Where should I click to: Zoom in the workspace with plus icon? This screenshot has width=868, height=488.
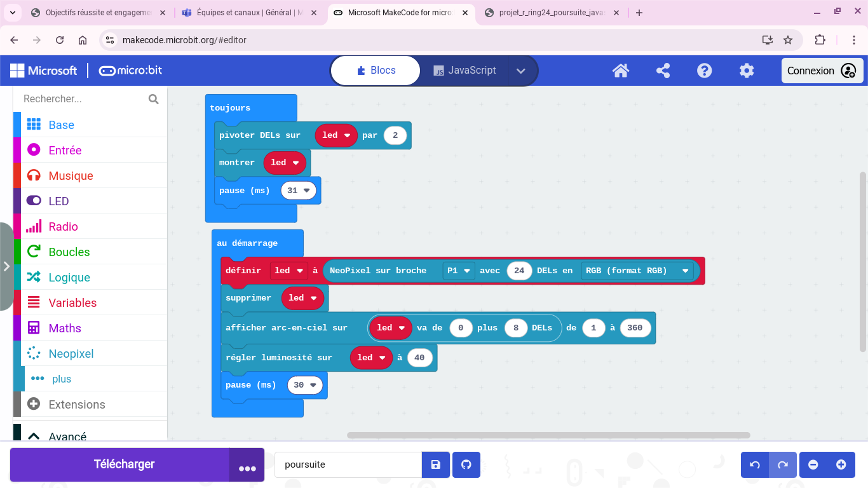coord(841,464)
